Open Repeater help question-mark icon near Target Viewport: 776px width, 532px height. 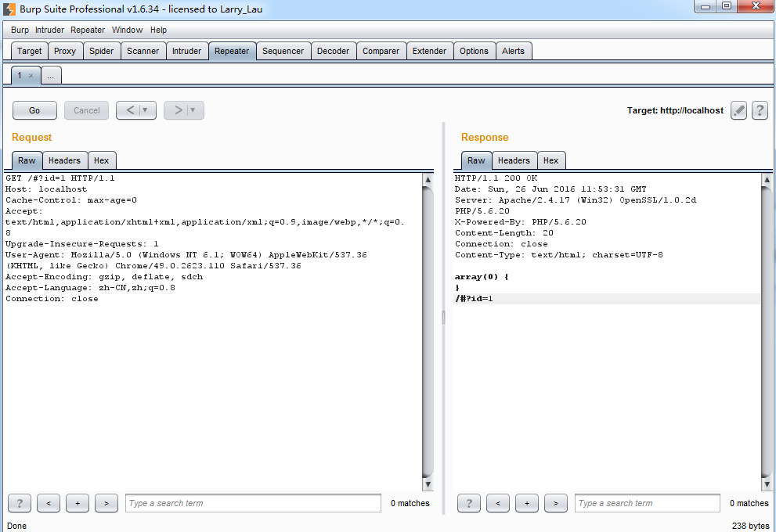760,110
